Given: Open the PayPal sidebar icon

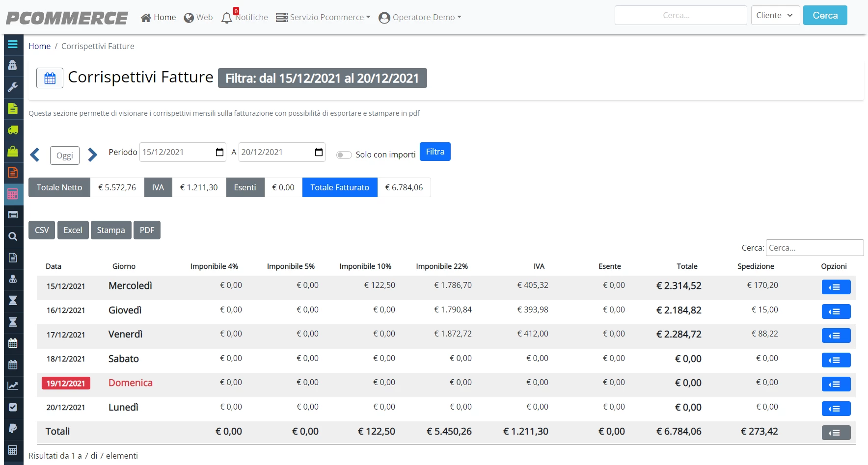Looking at the screenshot, I should click(x=13, y=428).
